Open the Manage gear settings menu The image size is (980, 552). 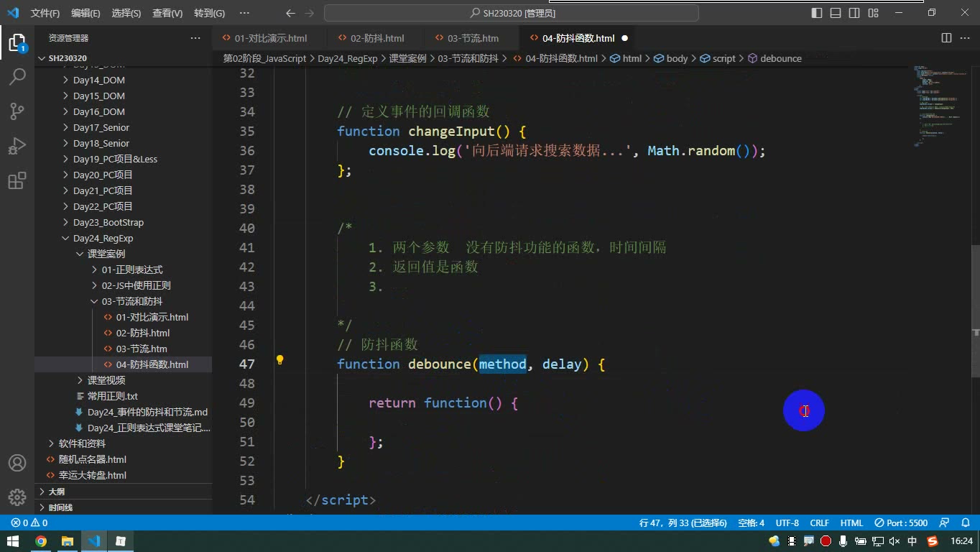(17, 497)
